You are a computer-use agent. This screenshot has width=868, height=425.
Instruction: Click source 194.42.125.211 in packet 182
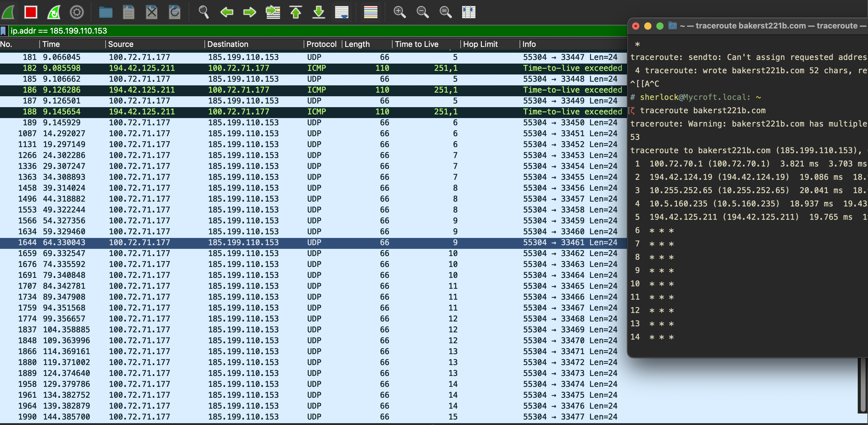click(142, 68)
